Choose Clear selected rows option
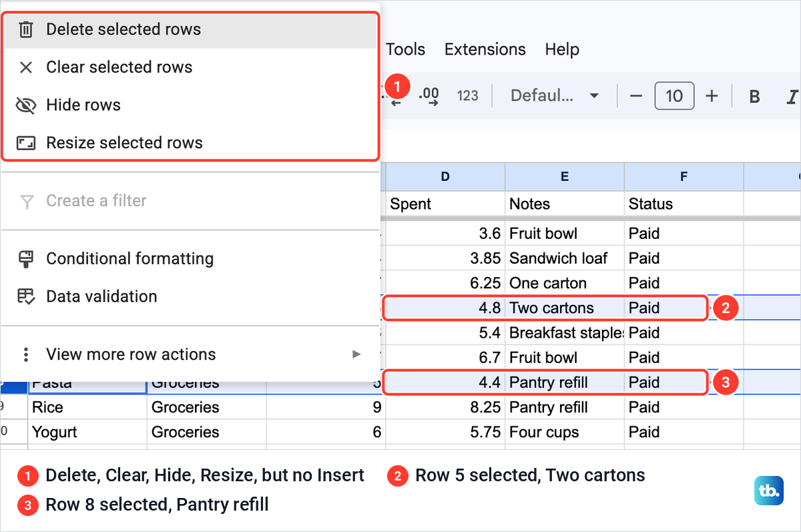The height and width of the screenshot is (532, 801). pos(190,67)
